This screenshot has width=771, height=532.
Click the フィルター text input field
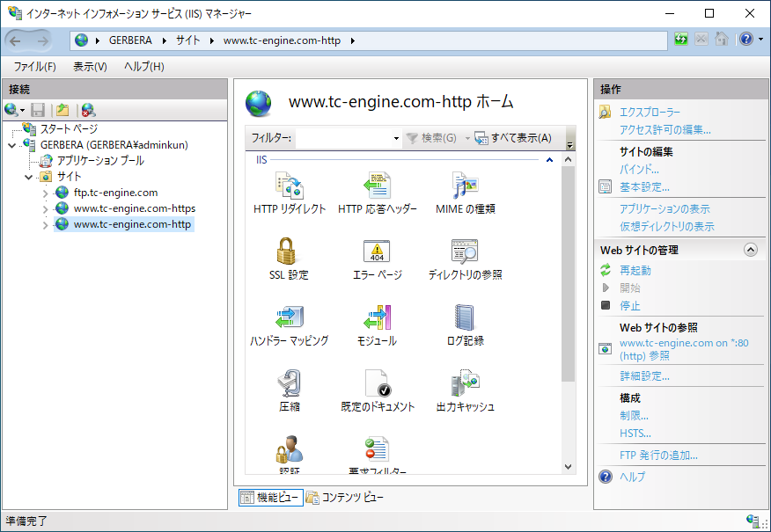tap(343, 139)
